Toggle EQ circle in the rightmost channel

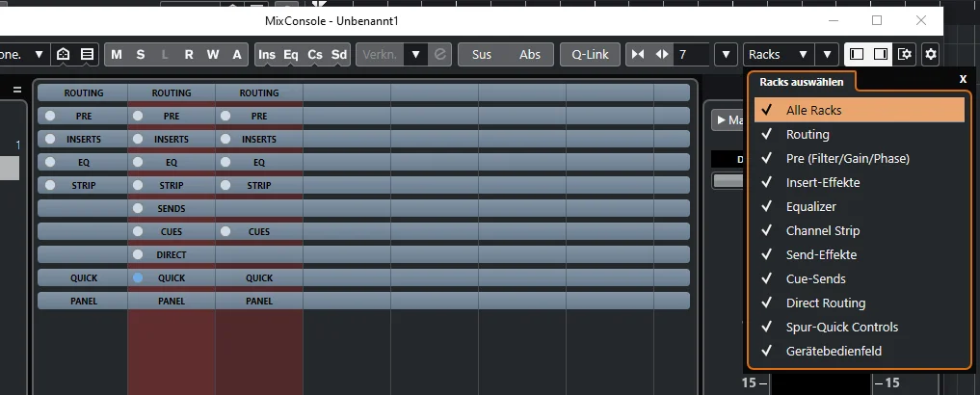click(x=225, y=162)
